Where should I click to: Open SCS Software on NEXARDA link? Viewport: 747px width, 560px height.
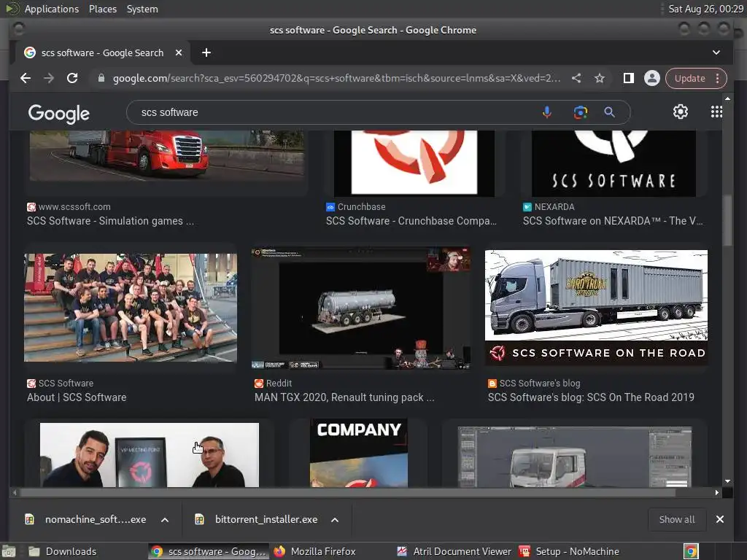point(613,221)
